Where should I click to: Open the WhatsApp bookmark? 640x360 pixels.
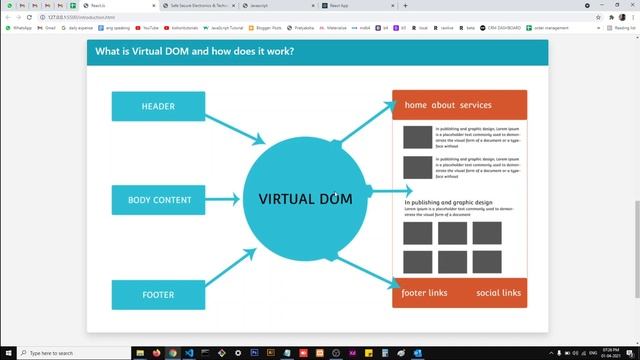point(19,28)
